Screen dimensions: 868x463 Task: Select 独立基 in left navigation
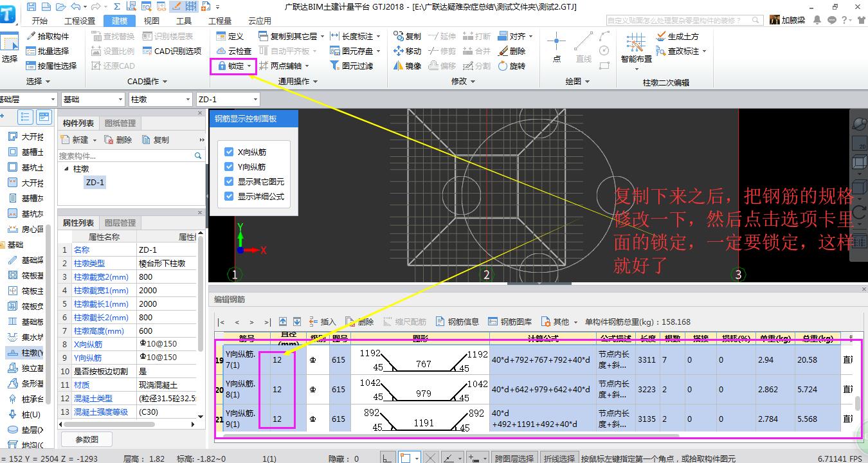click(x=26, y=368)
